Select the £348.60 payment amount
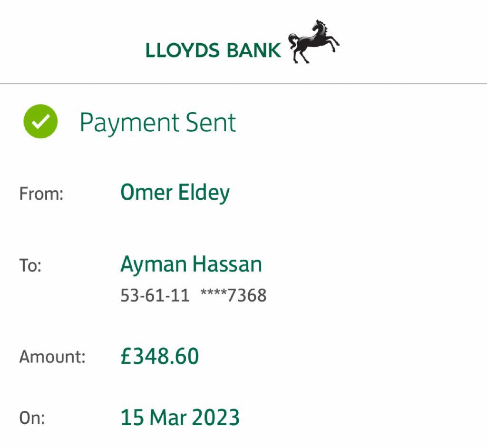Screen dimensions: 487x448 pos(159,356)
